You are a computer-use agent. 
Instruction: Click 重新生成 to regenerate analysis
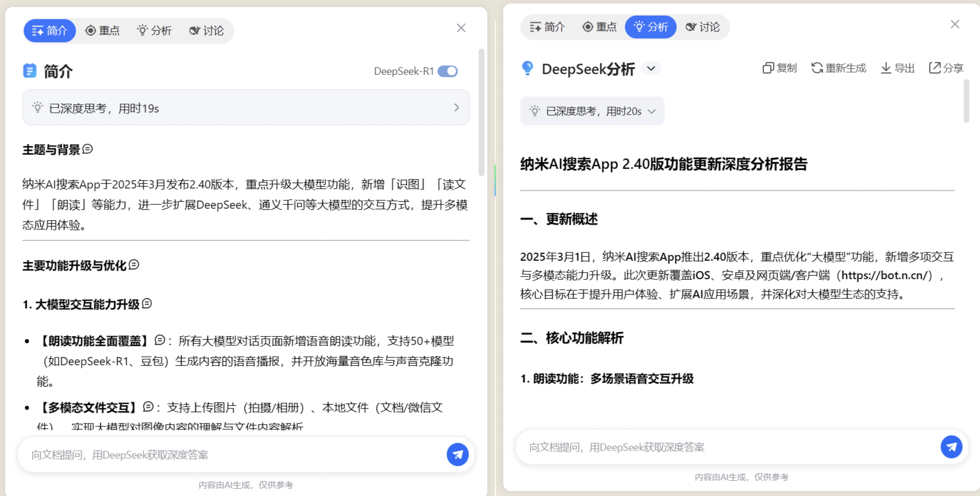point(838,68)
